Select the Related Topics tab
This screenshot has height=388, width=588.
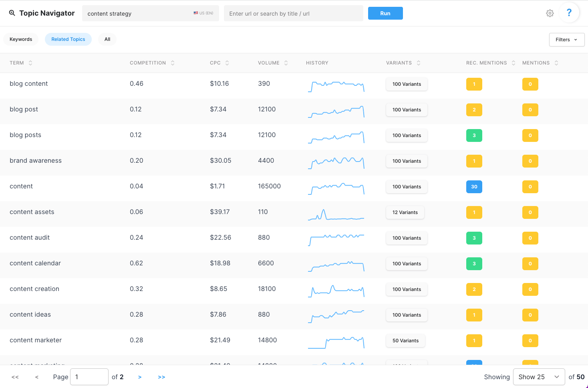point(68,39)
